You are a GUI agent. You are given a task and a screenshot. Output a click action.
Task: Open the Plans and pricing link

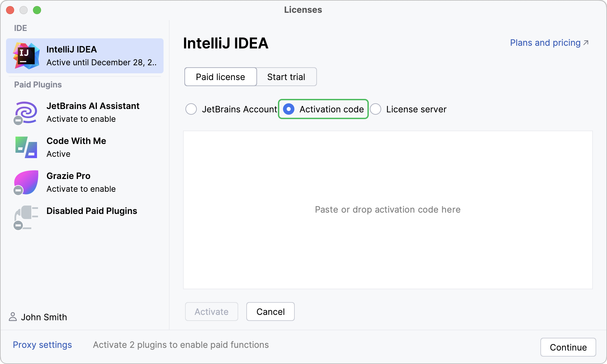(x=545, y=43)
